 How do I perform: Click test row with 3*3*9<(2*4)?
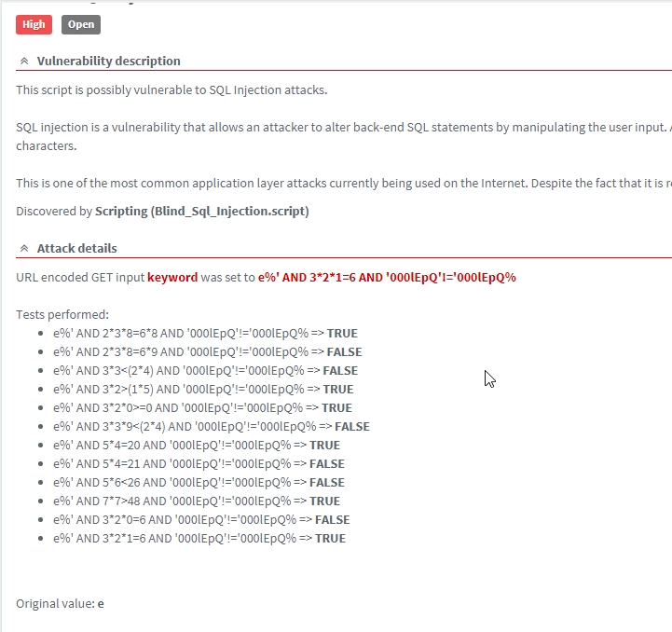212,427
